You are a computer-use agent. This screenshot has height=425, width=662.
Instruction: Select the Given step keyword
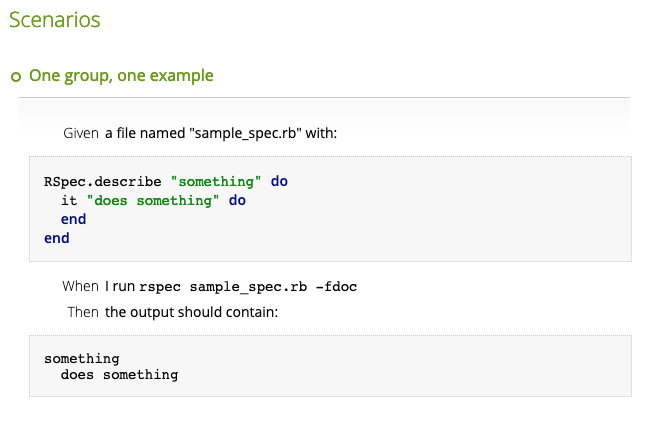point(80,133)
